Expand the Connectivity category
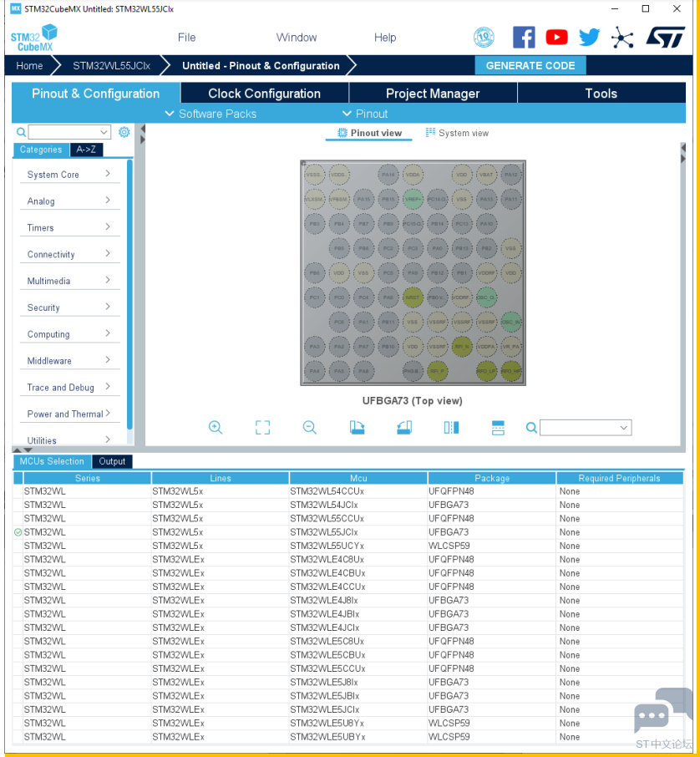This screenshot has height=757, width=700. point(67,254)
